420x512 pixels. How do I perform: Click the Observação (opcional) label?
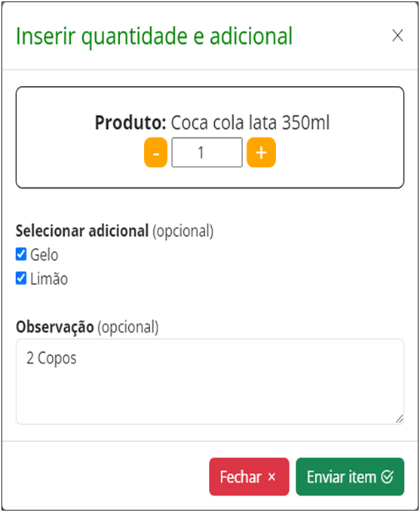coord(87,327)
